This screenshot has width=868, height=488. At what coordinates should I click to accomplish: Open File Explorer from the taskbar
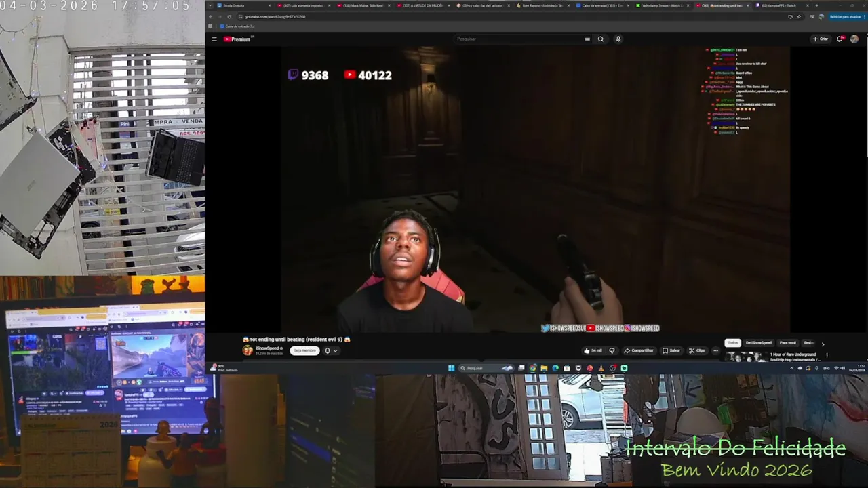tap(544, 368)
